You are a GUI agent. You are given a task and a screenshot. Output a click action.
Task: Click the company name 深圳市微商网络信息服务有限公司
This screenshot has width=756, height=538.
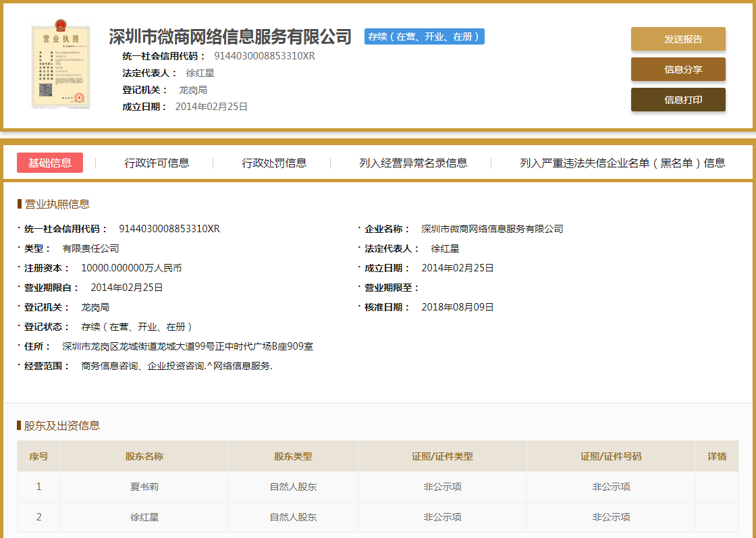(228, 37)
